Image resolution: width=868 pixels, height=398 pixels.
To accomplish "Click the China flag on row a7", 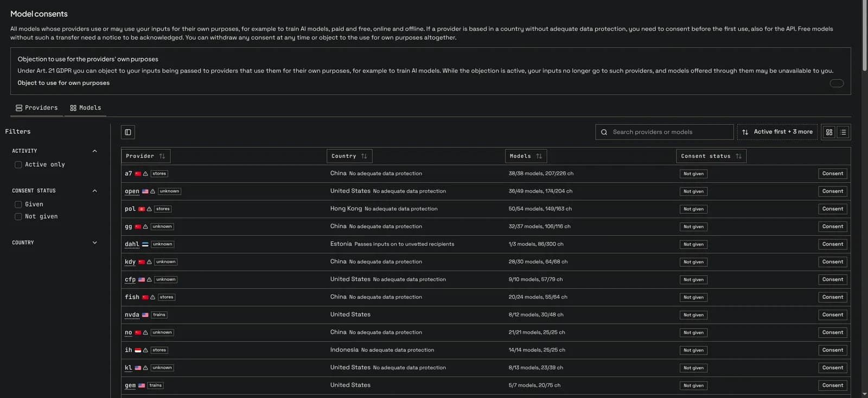I will click(x=138, y=174).
